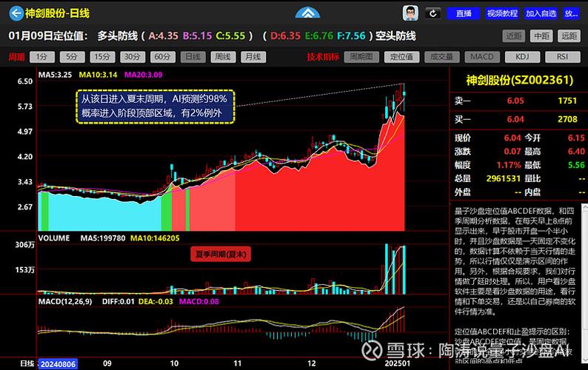Toggle the MACD indicator
Image resolution: width=588 pixels, height=370 pixels.
coord(482,57)
